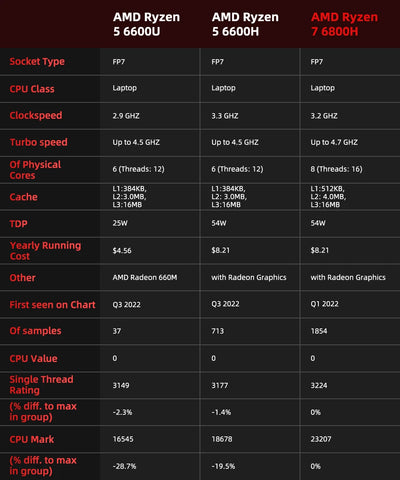
Task: Select the 2.9 GHZ clockspeed value
Action: click(x=126, y=116)
